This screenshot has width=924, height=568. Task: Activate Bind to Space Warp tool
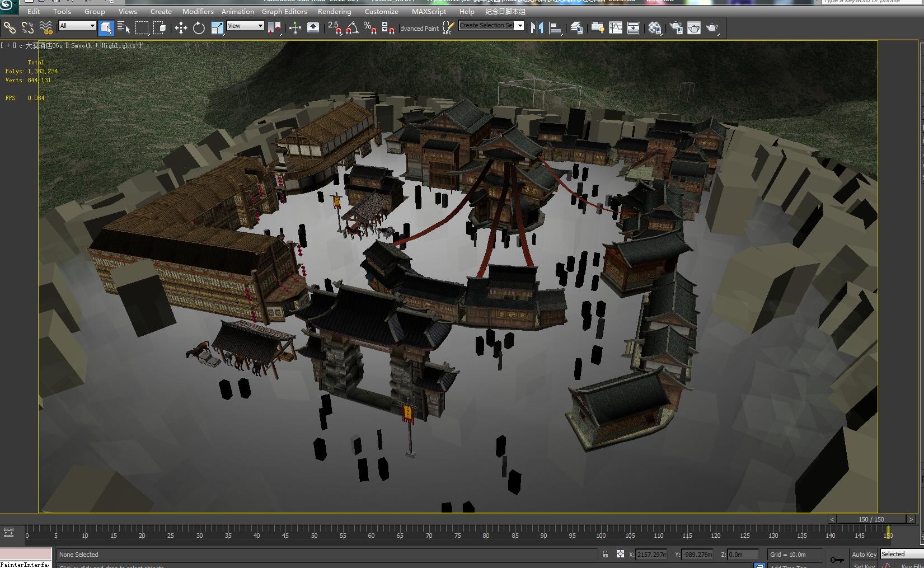[x=46, y=27]
